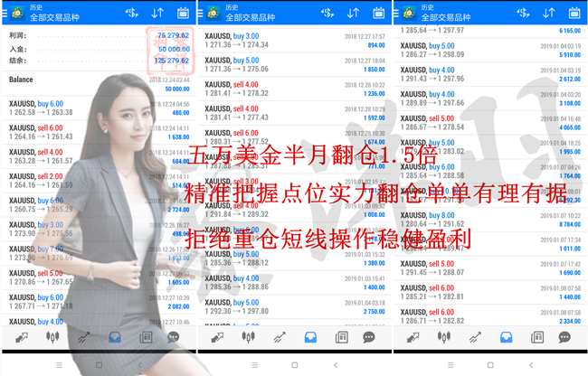Switch to the Quotes tab in the right screen
Screen dimensions: 588x376
coord(413,337)
